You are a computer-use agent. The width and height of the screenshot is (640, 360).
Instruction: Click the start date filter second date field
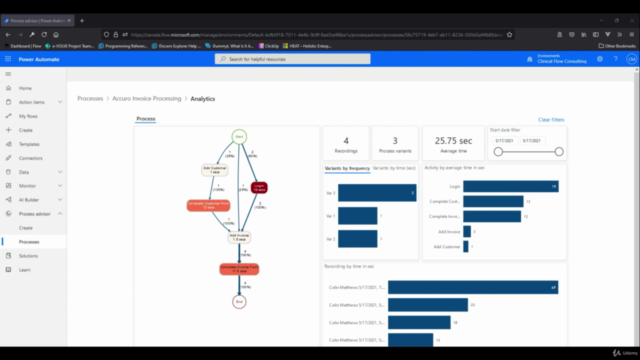531,141
